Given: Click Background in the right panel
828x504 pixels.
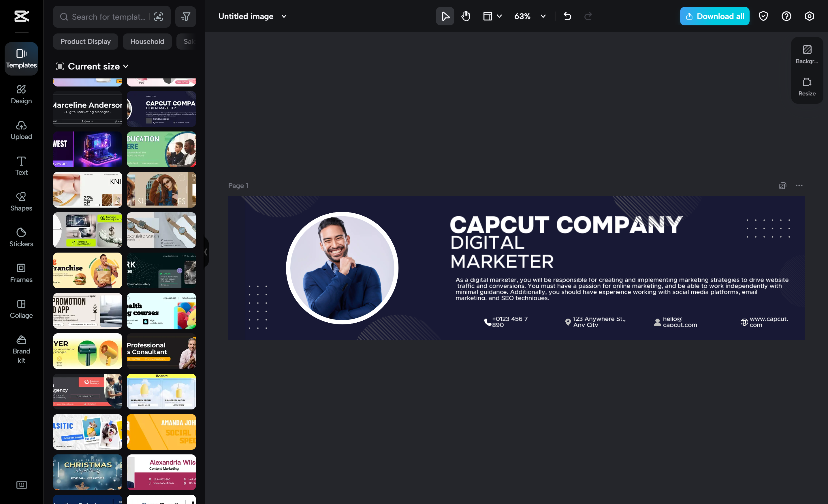Looking at the screenshot, I should point(807,54).
